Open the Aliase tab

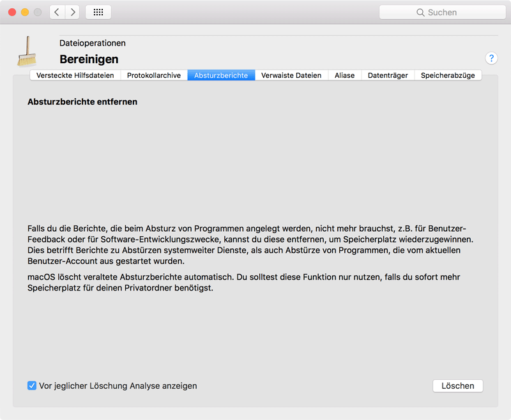tap(344, 75)
